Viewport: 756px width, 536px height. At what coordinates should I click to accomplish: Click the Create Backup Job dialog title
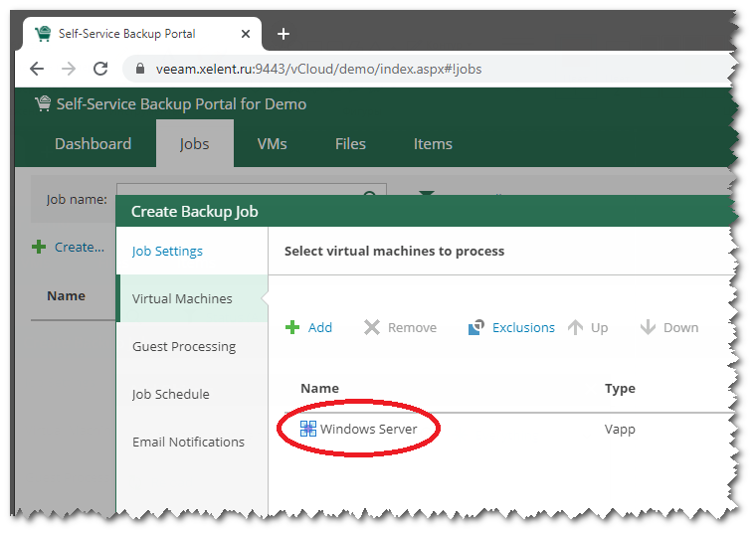[x=195, y=211]
